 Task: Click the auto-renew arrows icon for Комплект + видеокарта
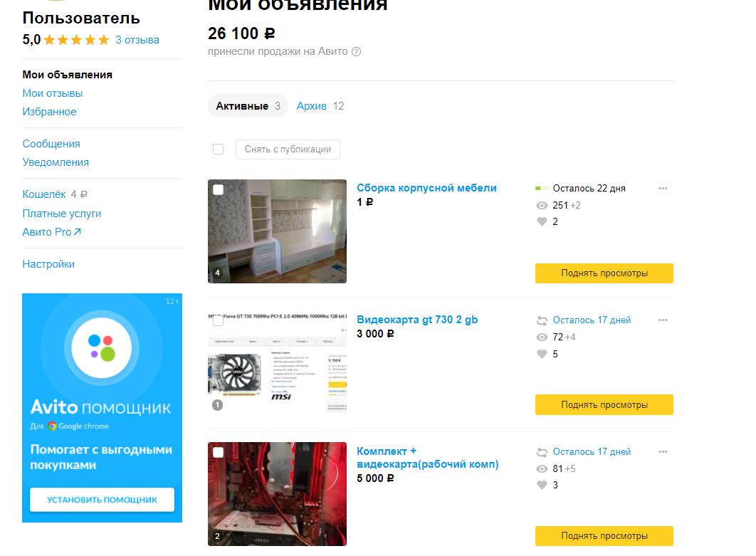pos(542,452)
